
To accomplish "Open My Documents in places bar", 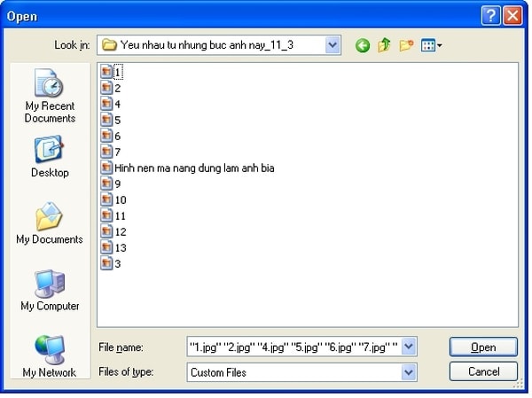I will (x=50, y=223).
